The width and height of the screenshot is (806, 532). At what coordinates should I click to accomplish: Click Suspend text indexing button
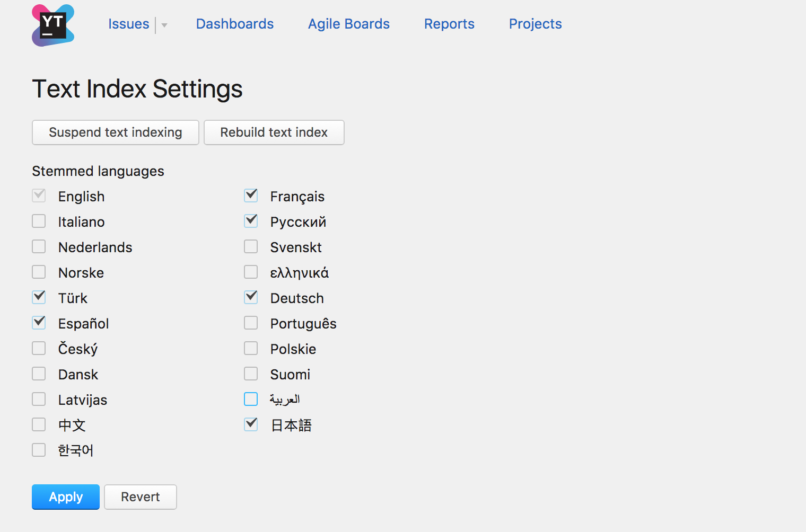[x=116, y=132]
